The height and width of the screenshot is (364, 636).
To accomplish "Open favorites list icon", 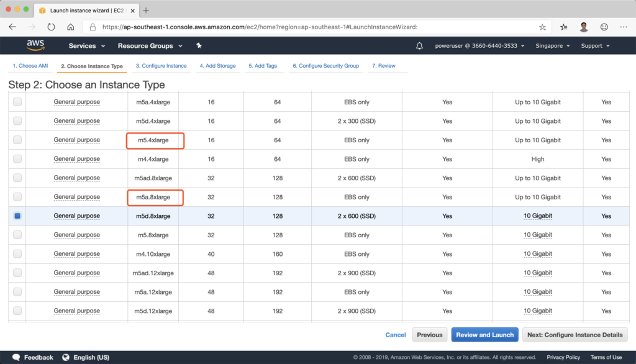I will [564, 27].
